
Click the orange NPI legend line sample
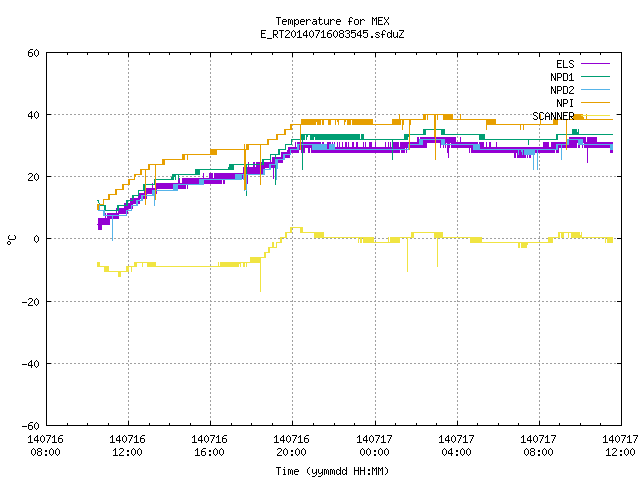[595, 103]
